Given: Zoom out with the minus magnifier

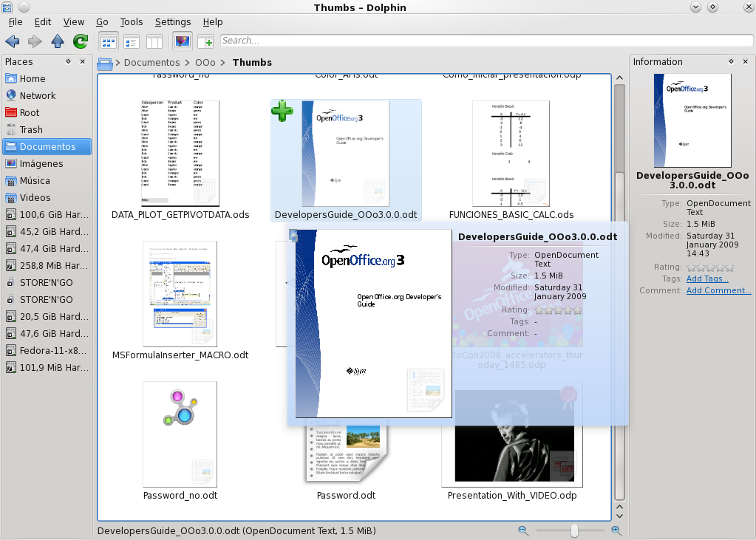Looking at the screenshot, I should click(x=523, y=531).
